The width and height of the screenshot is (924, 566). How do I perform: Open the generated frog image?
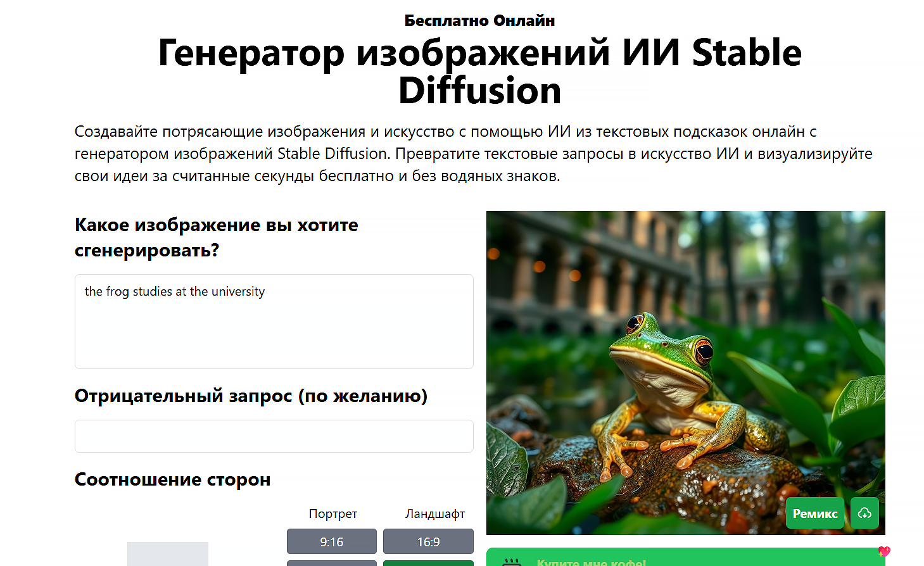[686, 373]
